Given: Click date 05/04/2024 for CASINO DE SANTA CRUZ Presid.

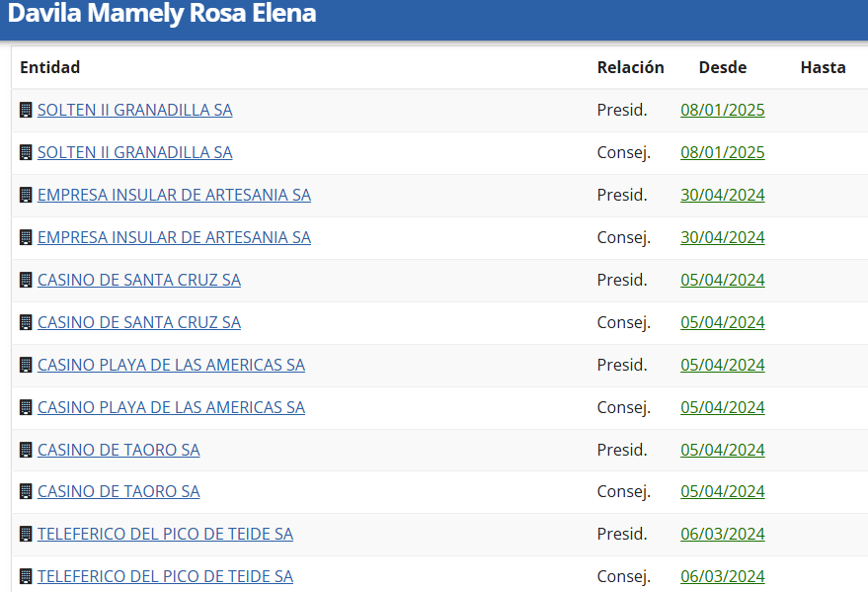Looking at the screenshot, I should click(723, 280).
